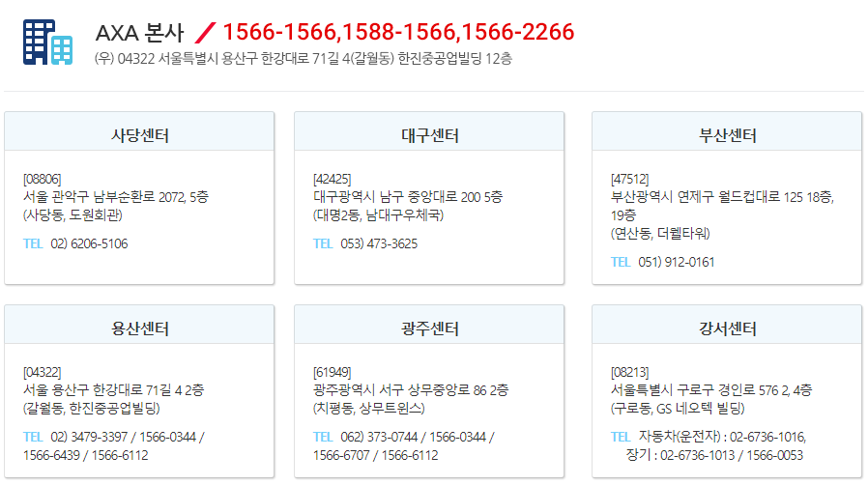Click (연산동, 더웰타워) text

point(660,234)
